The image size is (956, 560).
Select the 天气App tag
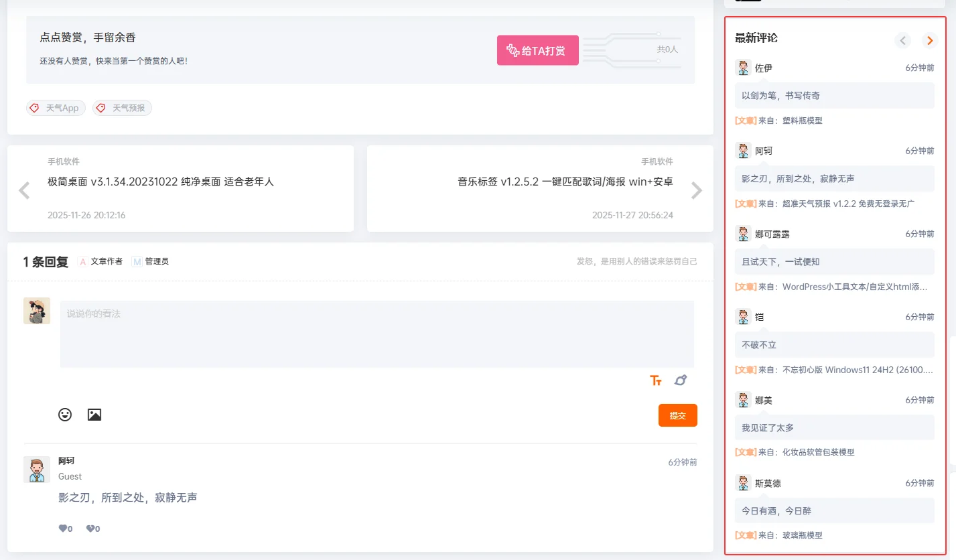(56, 108)
